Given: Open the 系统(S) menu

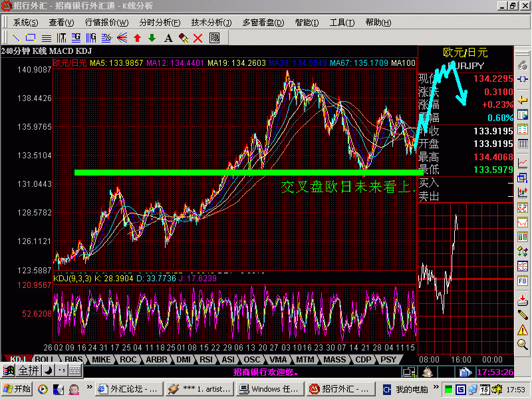Looking at the screenshot, I should [25, 23].
